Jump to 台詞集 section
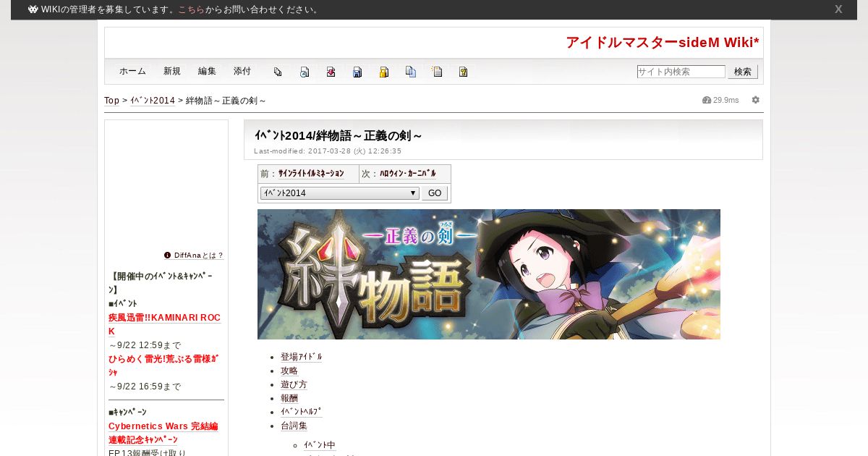Viewport: 868px width, 456px height. [294, 426]
